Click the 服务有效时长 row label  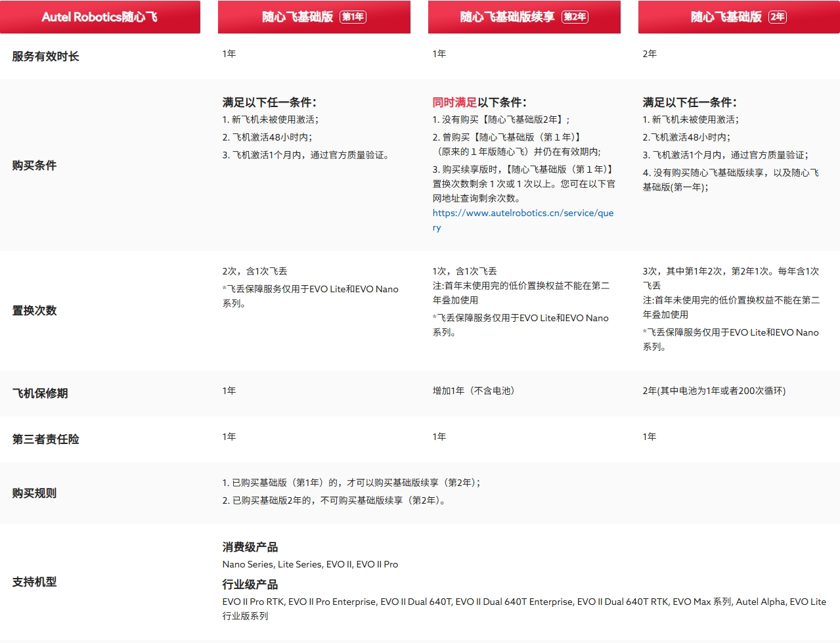coord(45,56)
